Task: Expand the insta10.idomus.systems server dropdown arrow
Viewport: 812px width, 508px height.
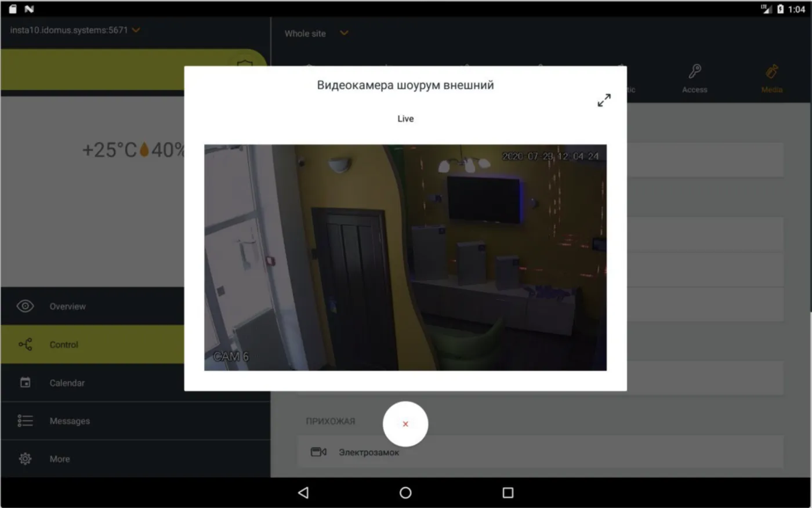Action: [136, 30]
